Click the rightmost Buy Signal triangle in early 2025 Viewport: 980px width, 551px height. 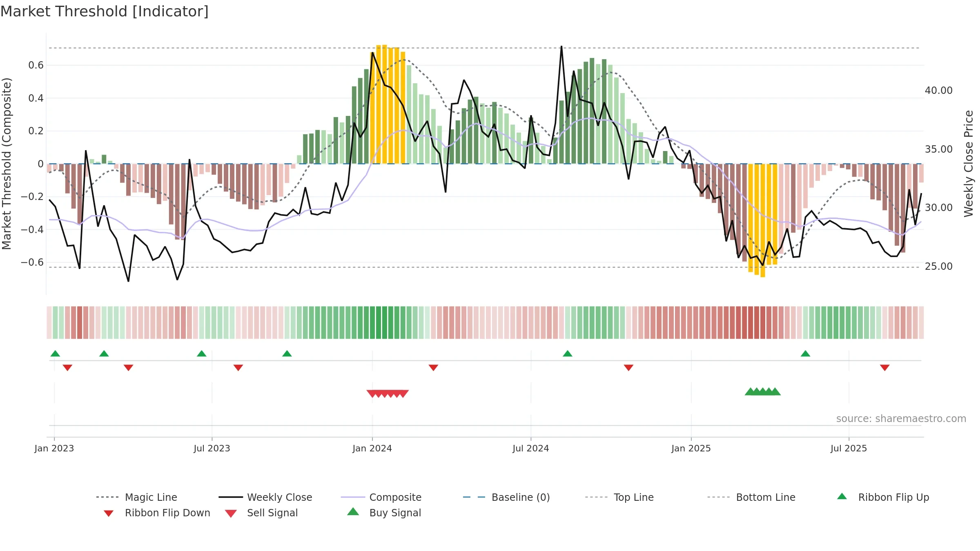coord(775,391)
